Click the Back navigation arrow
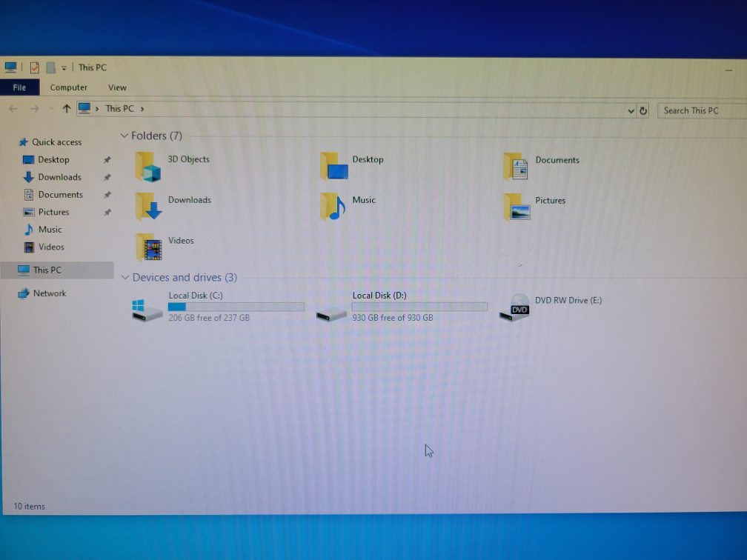Image resolution: width=747 pixels, height=560 pixels. point(13,109)
